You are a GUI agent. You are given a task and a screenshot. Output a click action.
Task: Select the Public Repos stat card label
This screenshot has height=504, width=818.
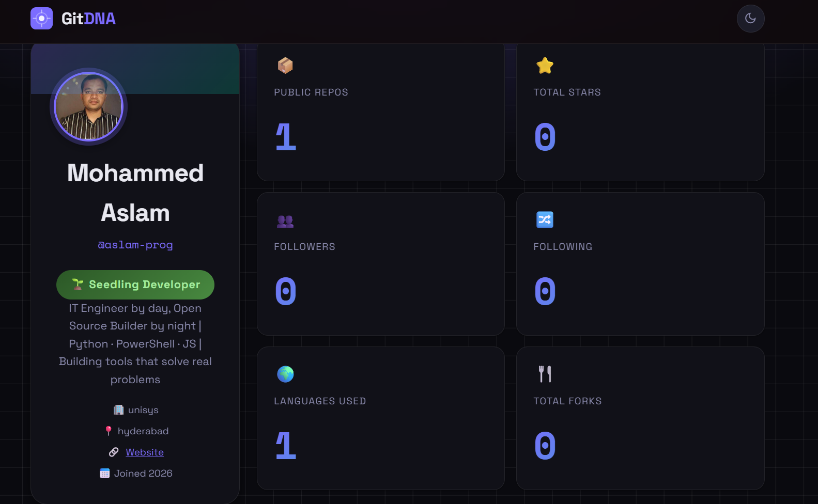pyautogui.click(x=311, y=92)
